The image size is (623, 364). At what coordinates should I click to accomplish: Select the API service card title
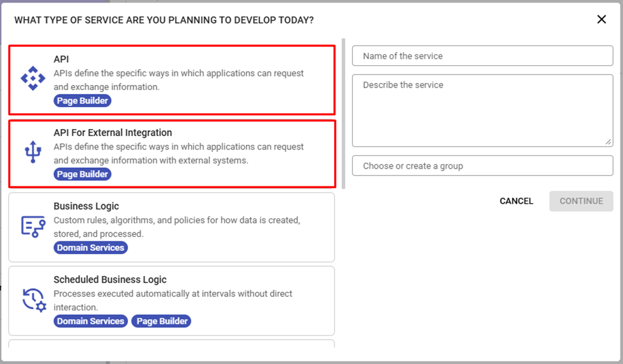tap(61, 59)
